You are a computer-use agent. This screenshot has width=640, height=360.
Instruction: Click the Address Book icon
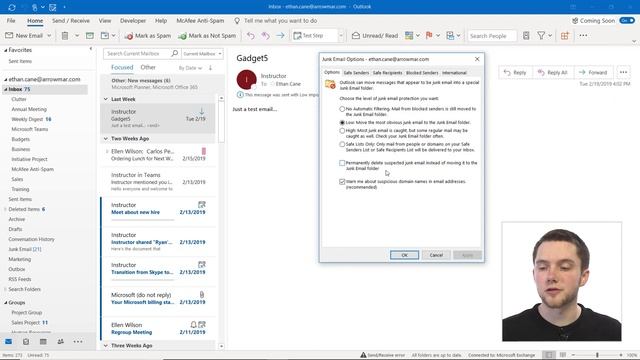[526, 36]
